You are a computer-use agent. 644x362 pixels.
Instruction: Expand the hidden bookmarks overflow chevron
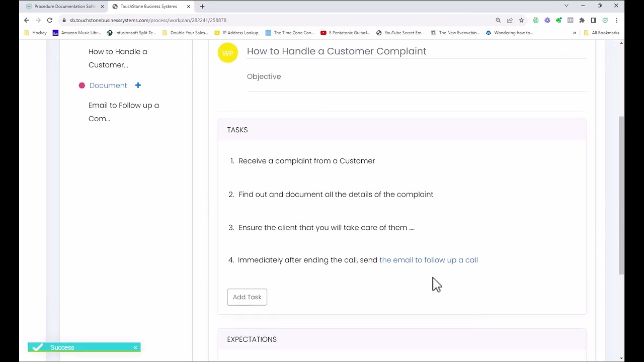575,33
